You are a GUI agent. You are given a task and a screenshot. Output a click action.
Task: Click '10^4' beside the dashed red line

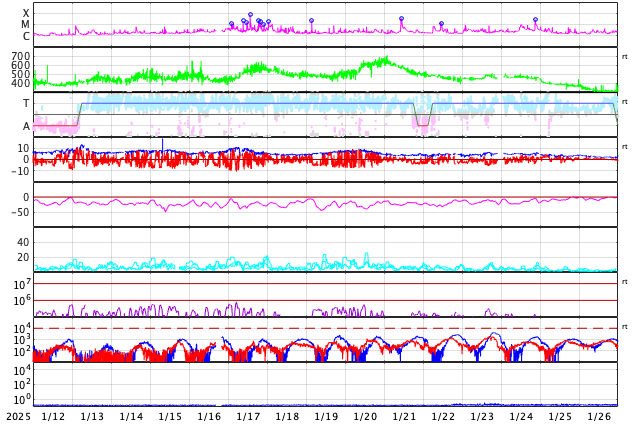click(x=22, y=328)
